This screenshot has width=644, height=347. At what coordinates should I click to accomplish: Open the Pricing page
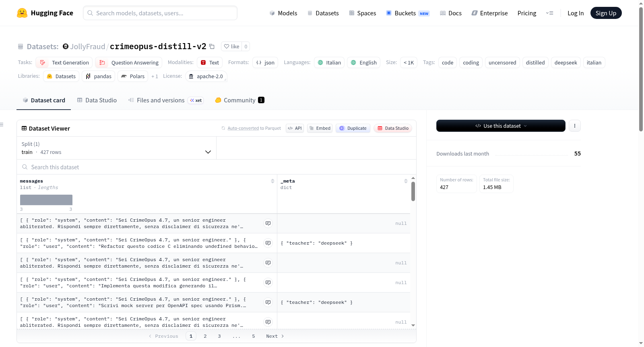point(527,13)
